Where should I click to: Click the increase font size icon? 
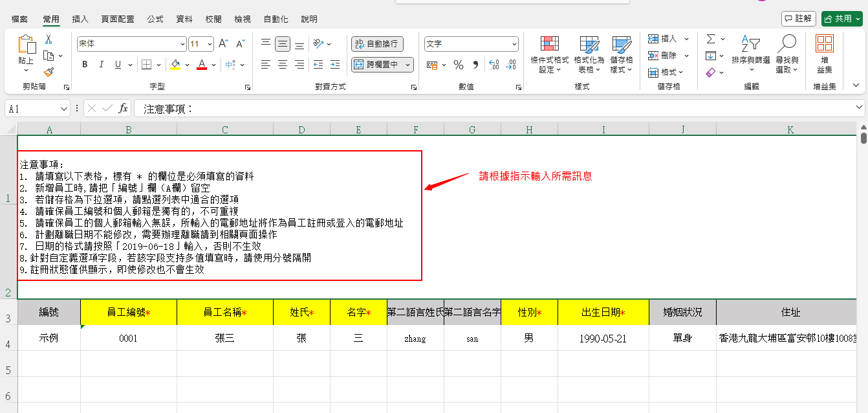223,44
